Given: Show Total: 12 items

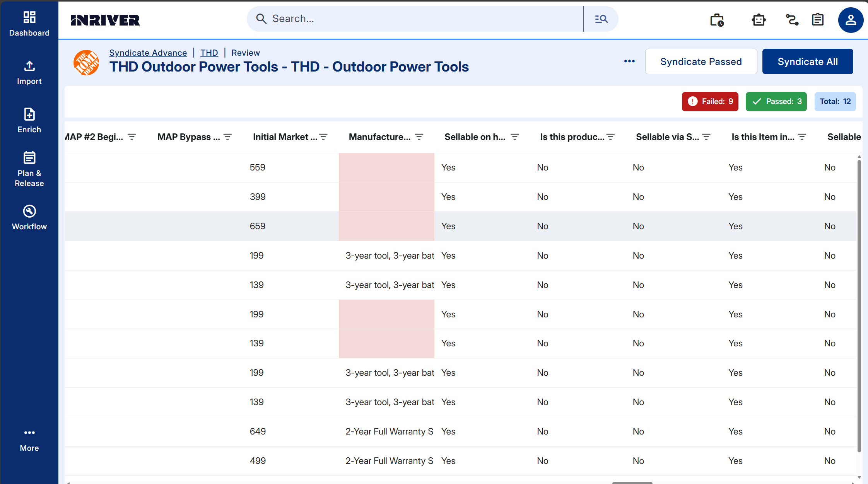Looking at the screenshot, I should tap(835, 102).
